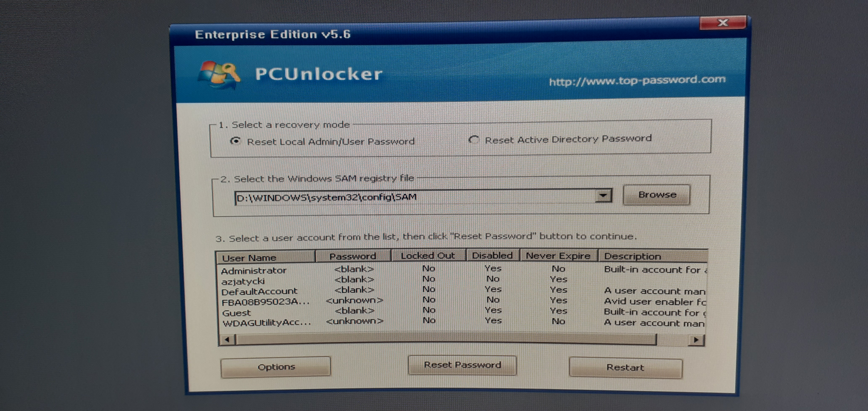
Task: Select the azjatycki user account
Action: point(243,281)
